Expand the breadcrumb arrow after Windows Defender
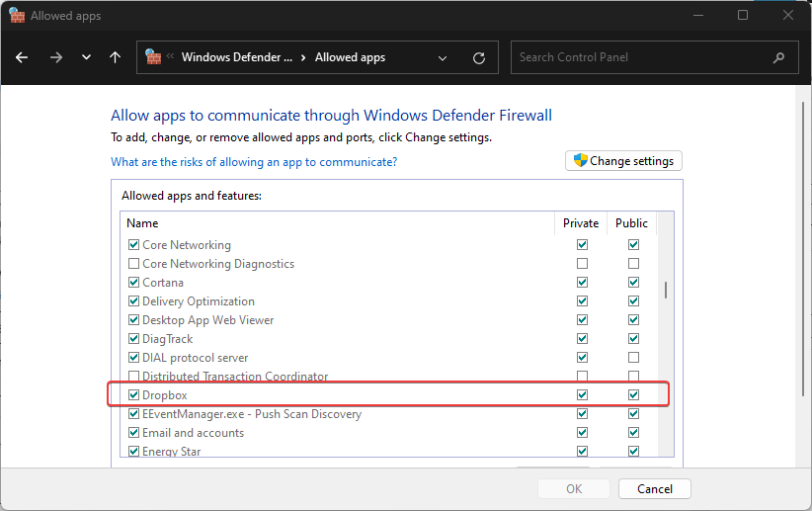812x511 pixels. point(303,58)
